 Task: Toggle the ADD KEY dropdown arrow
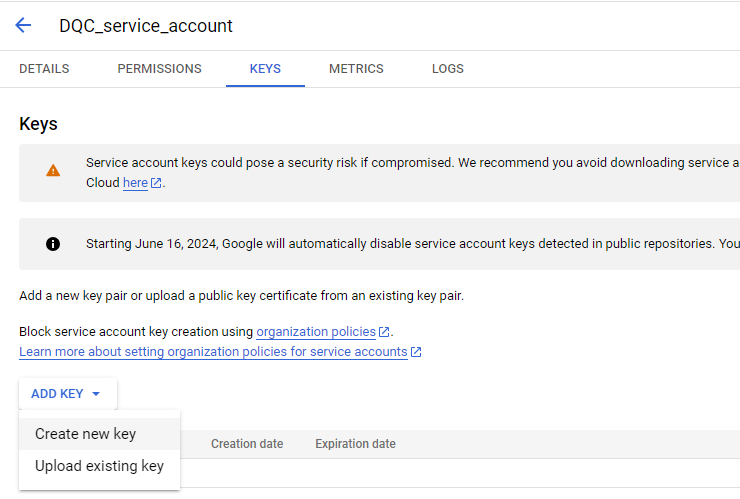[x=96, y=394]
